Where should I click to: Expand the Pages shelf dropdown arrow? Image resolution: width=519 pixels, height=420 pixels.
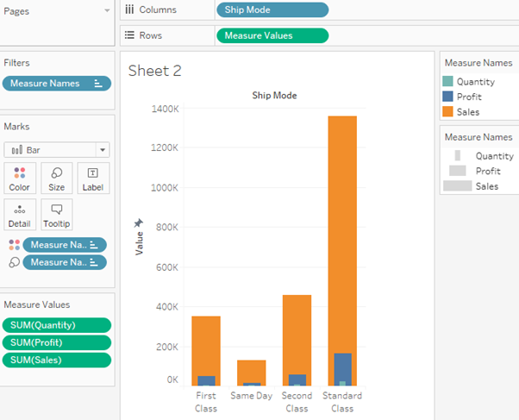coord(107,10)
